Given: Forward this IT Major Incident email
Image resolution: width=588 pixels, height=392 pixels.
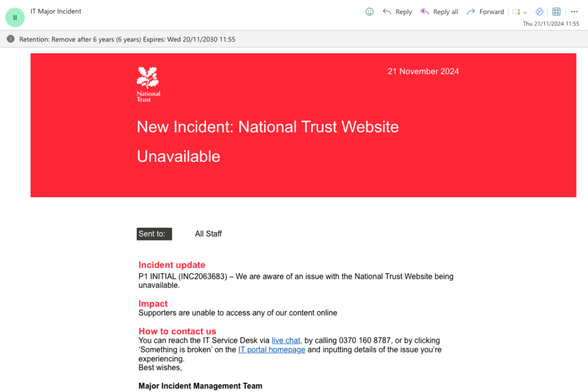Looking at the screenshot, I should click(x=485, y=11).
